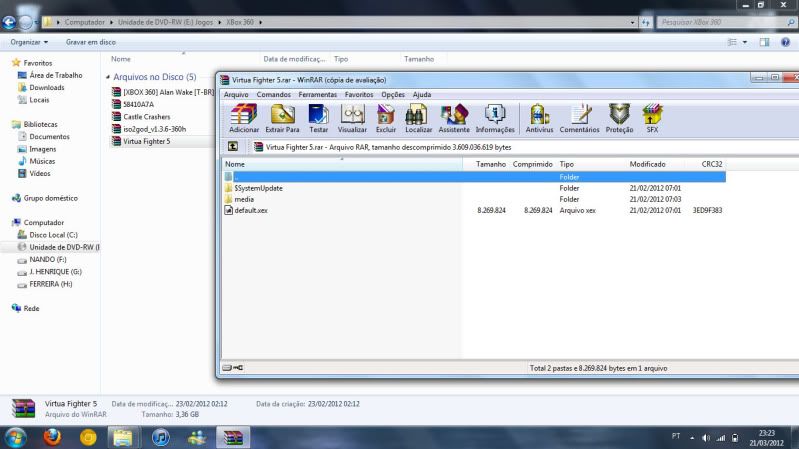The image size is (799, 449).
Task: Click the SFX toolbar icon
Action: [652, 118]
